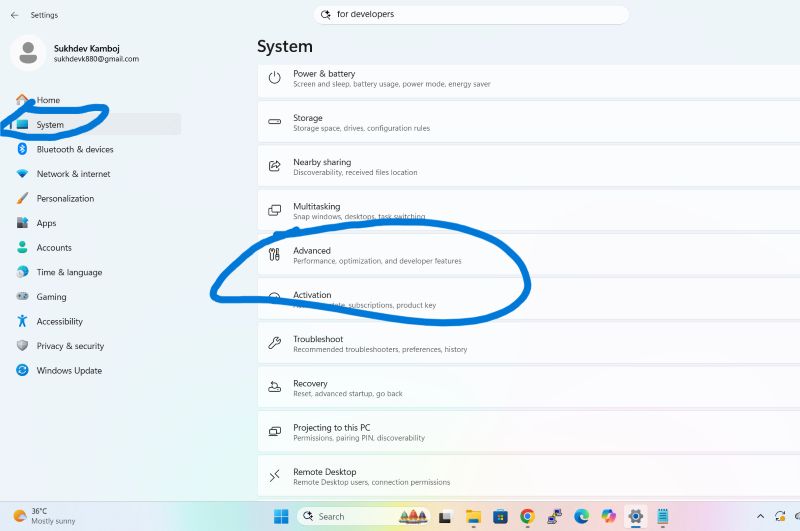
Task: Open Recovery settings
Action: 529,388
